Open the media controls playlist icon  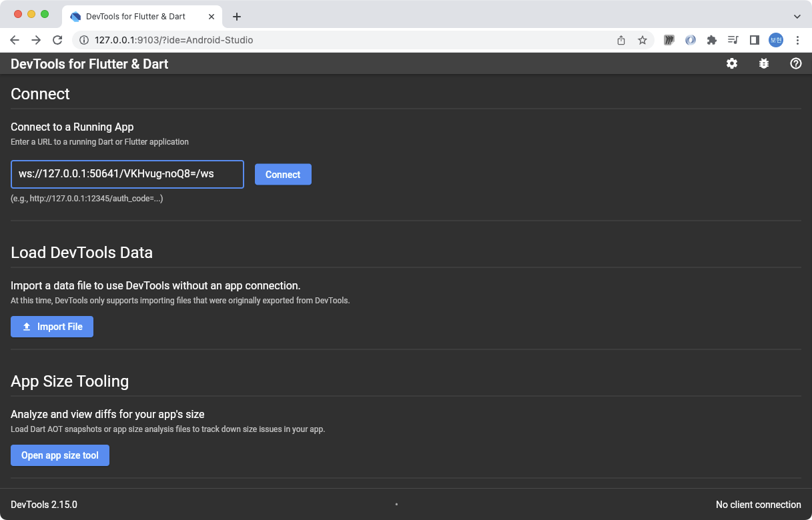[733, 40]
